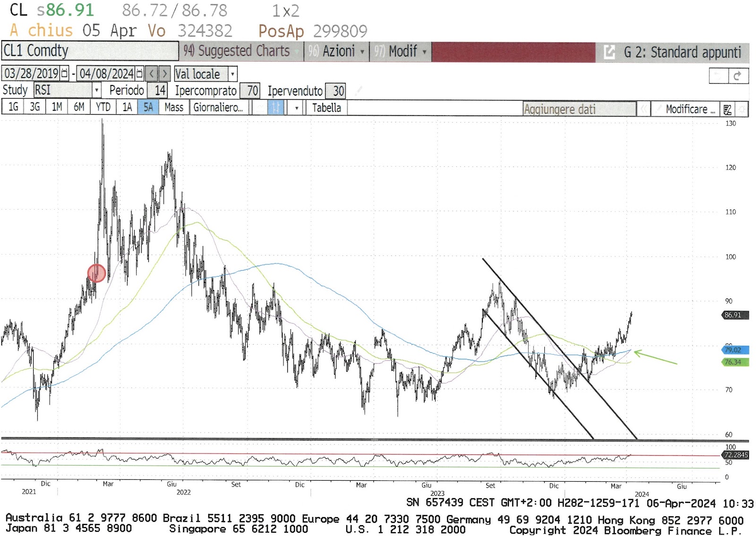The width and height of the screenshot is (756, 536).
Task: Switch to Tabella view
Action: tap(326, 108)
